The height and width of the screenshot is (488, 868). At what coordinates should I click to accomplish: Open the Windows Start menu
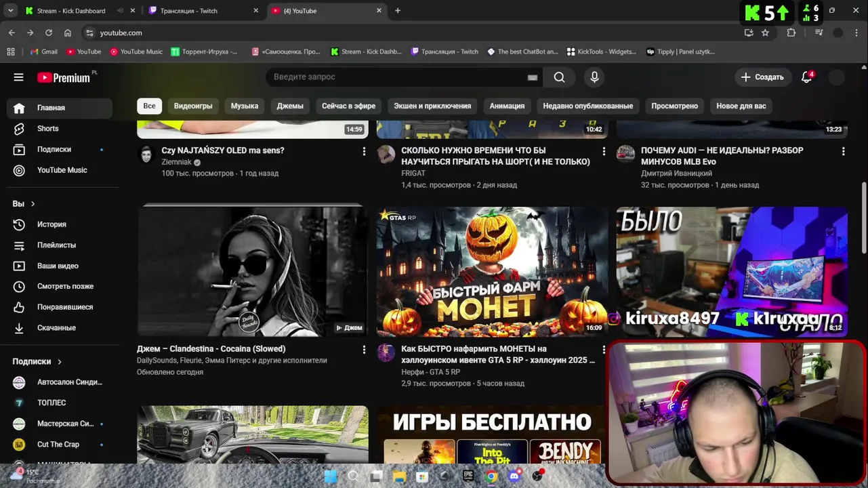pyautogui.click(x=330, y=476)
